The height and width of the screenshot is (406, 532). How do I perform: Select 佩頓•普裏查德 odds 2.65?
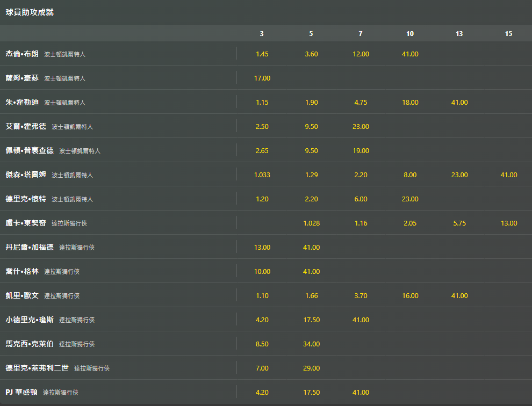pyautogui.click(x=262, y=150)
